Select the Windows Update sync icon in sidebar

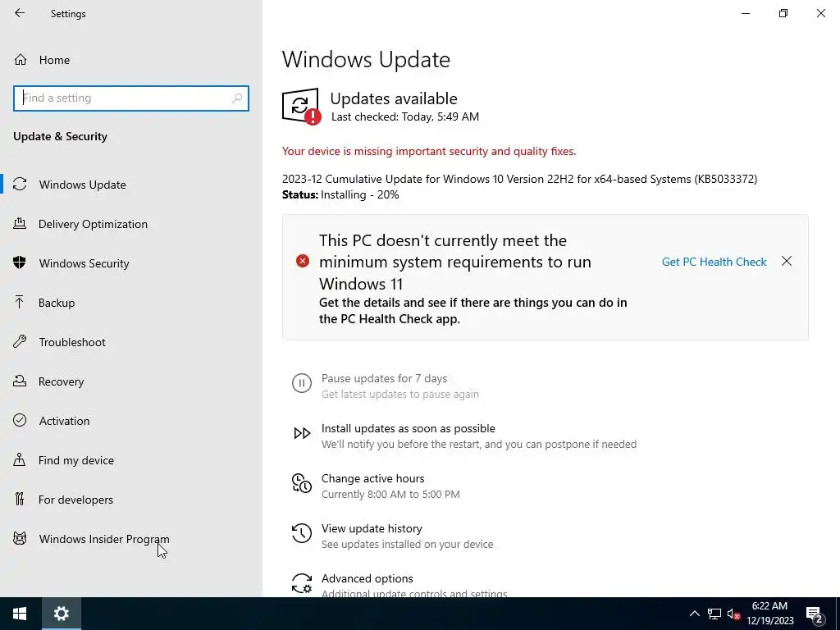tap(20, 185)
